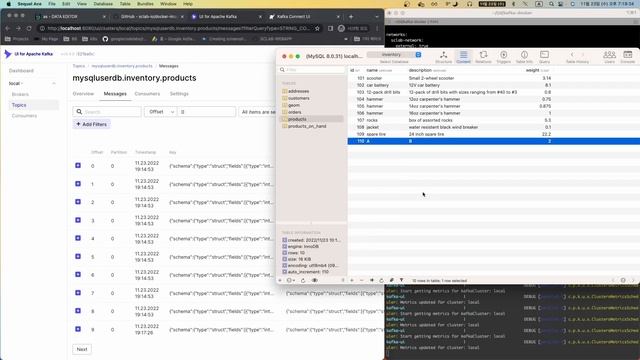Open the DATA EDITOR browser tab
The image size is (640, 360).
(x=69, y=17)
